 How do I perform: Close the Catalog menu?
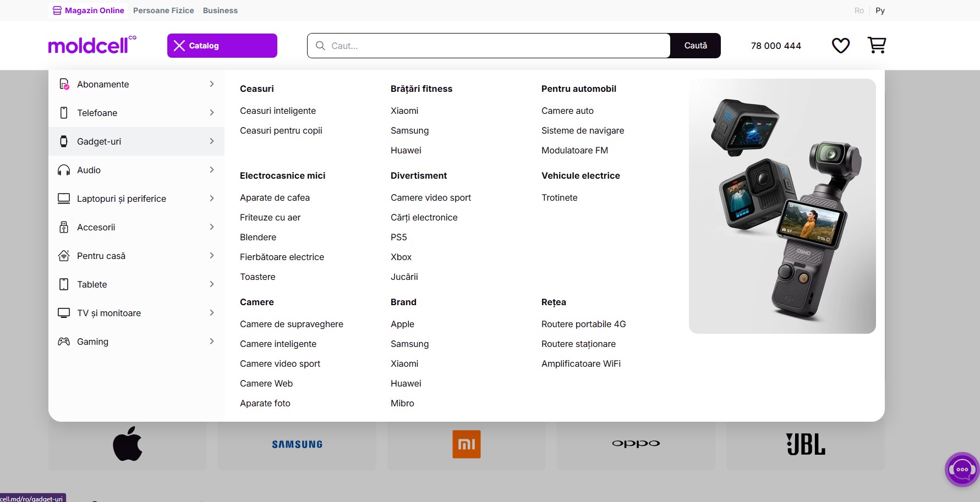pos(222,46)
